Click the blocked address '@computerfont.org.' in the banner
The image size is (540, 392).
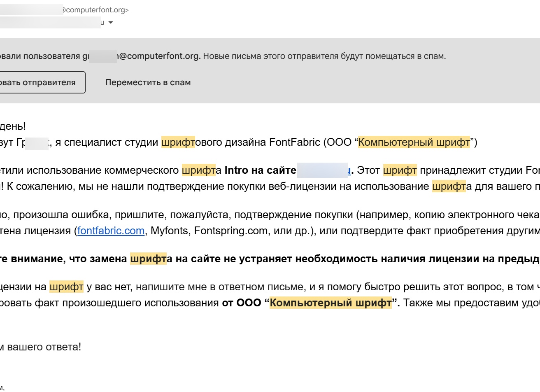pyautogui.click(x=159, y=56)
